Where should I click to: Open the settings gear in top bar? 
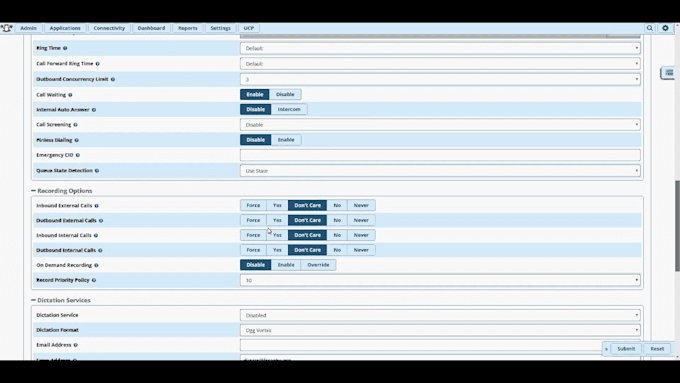(x=665, y=28)
